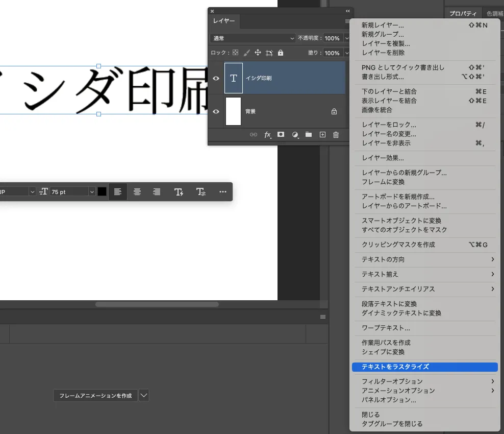Click the adjustment layer half-circle icon
Viewport: 504px width, 434px height.
[295, 135]
